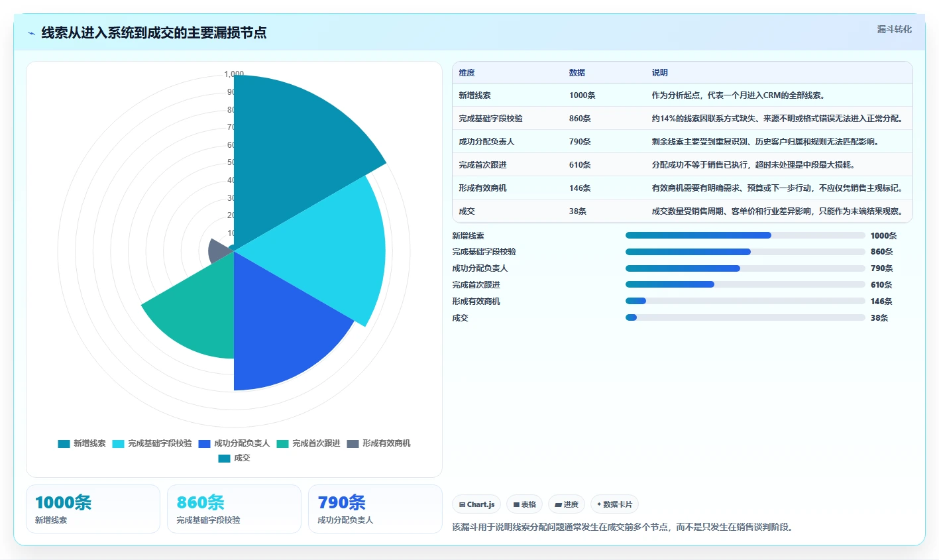
Task: Click the 成交 progress bar
Action: 746,317
